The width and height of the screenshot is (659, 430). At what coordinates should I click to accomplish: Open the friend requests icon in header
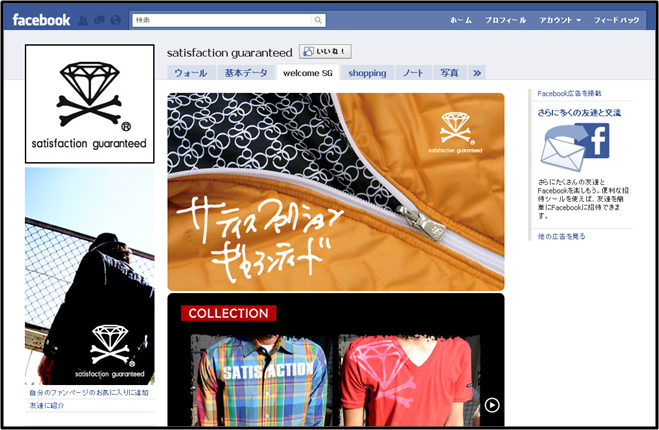coord(83,20)
